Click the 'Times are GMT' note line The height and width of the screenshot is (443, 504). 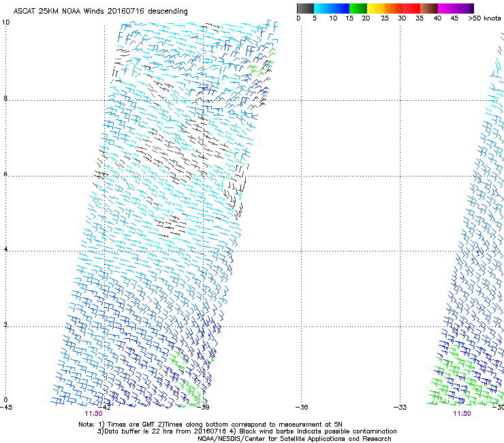coord(210,425)
